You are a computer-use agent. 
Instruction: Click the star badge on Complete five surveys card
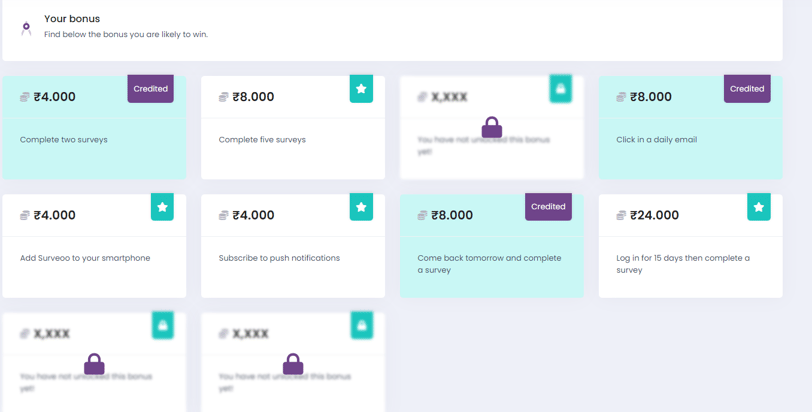[x=361, y=89]
